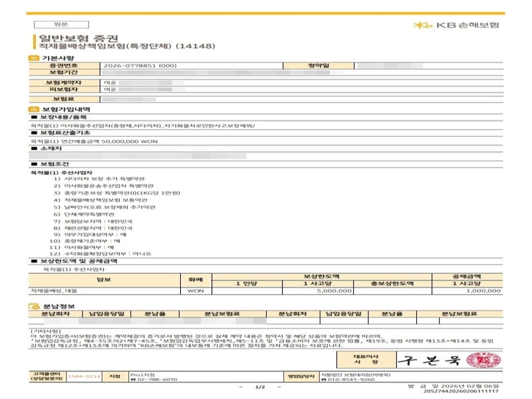Click the 보험계약자 label cell

coord(65,82)
